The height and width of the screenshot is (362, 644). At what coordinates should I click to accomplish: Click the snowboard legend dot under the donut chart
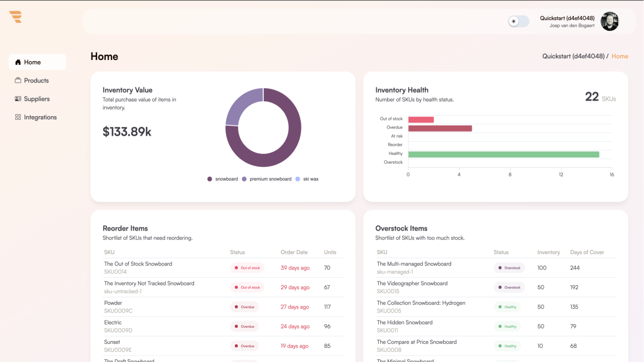click(210, 179)
